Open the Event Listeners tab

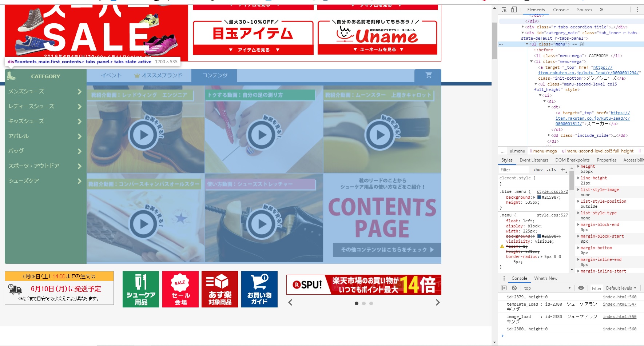[534, 160]
